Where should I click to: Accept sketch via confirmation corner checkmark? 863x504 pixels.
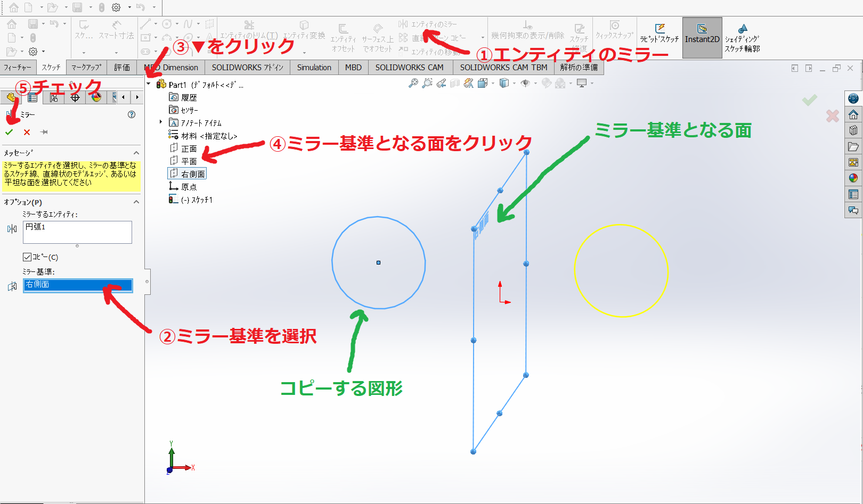[x=810, y=100]
